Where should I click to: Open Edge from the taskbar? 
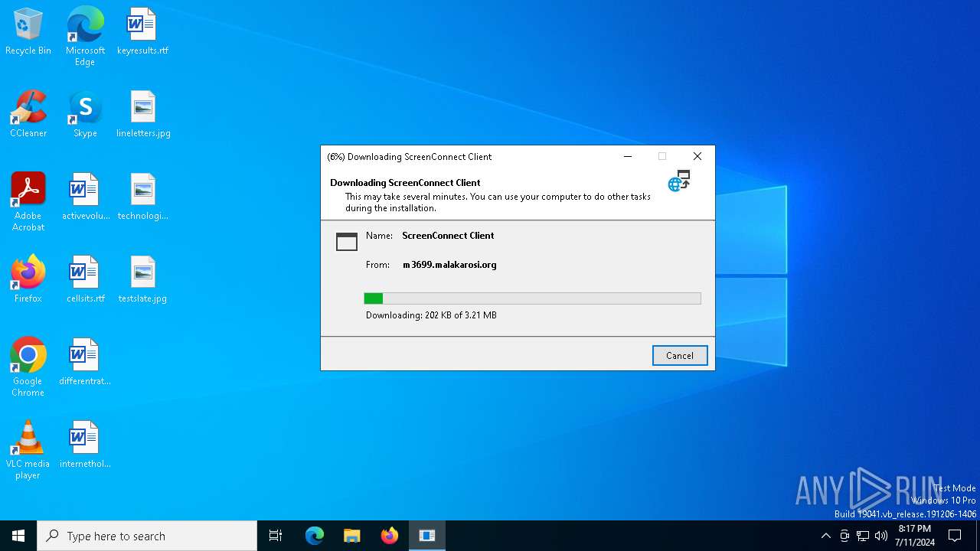point(315,536)
